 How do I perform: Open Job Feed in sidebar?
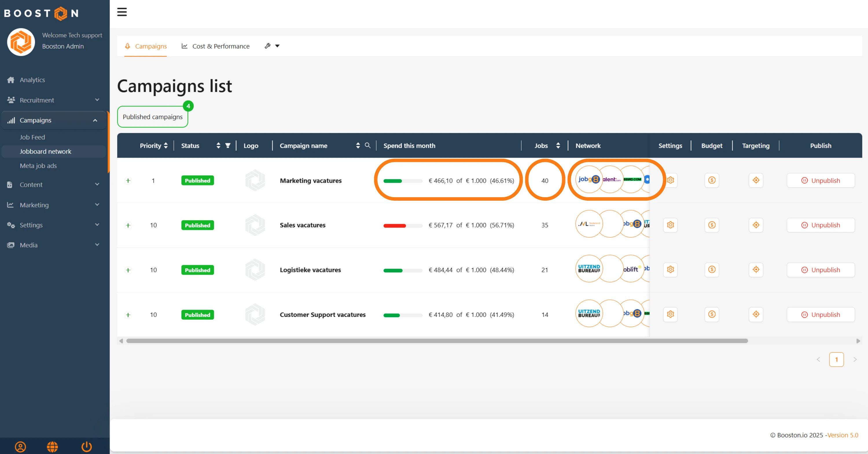32,137
